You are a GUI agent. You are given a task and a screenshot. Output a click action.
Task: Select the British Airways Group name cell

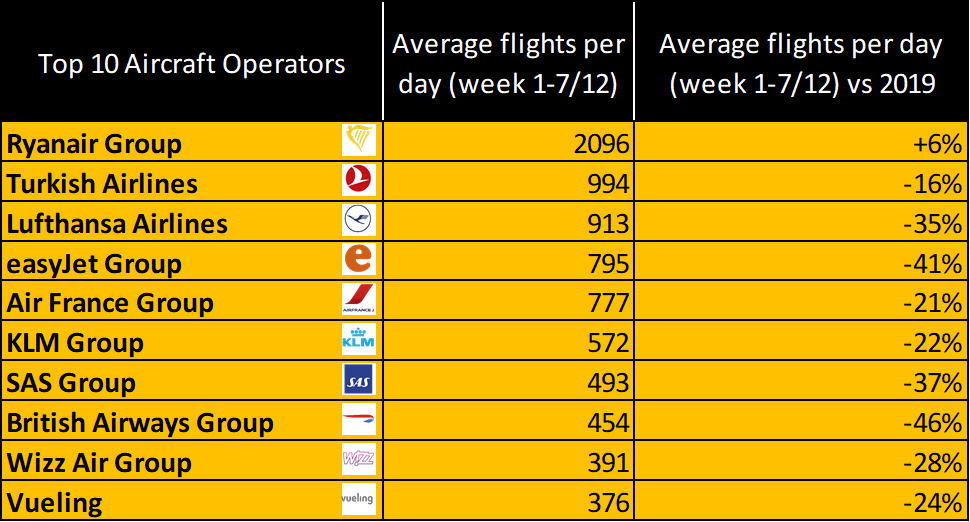pos(140,423)
